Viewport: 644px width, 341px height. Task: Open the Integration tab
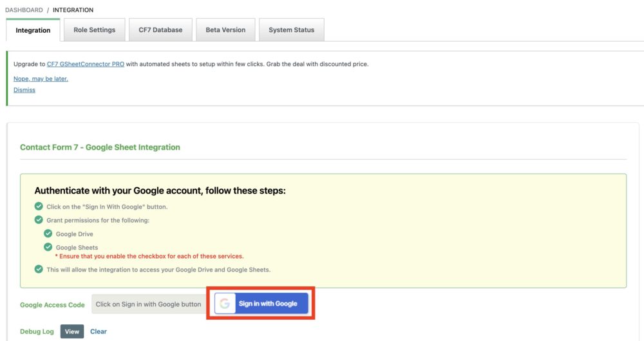coord(33,30)
